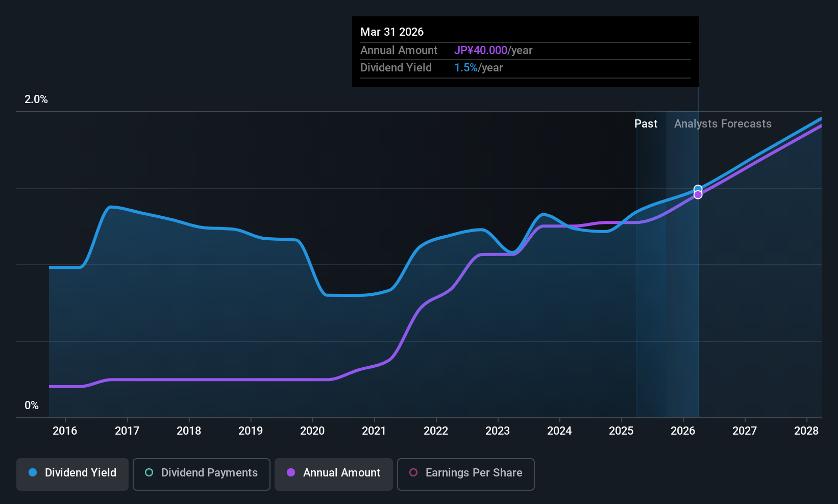Select the blue dividend yield marker at 2026
This screenshot has width=838, height=504.
pyautogui.click(x=698, y=189)
